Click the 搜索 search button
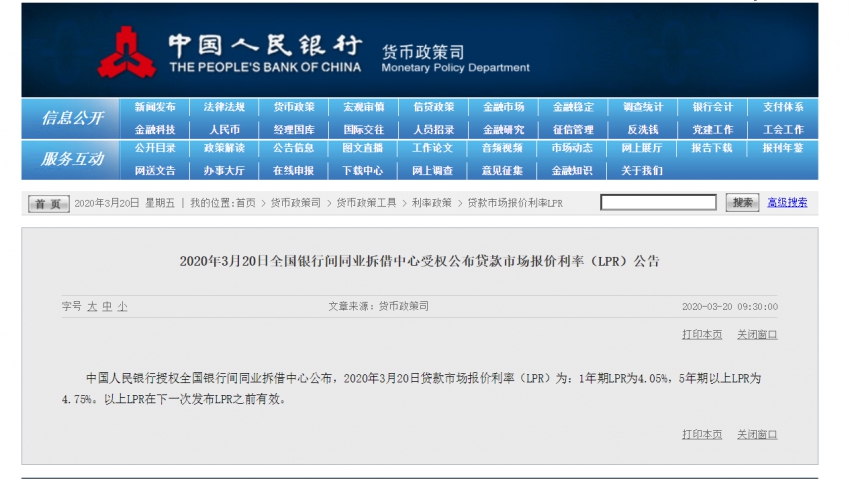 point(742,203)
